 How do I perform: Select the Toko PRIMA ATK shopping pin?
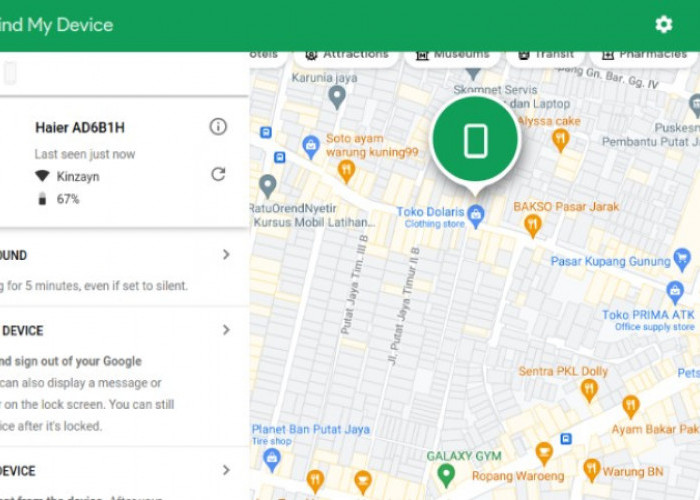[675, 293]
